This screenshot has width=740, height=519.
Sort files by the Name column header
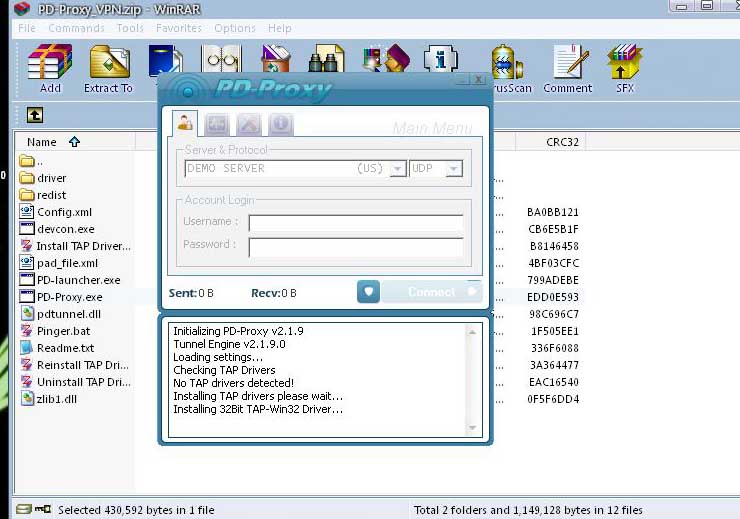coord(76,142)
